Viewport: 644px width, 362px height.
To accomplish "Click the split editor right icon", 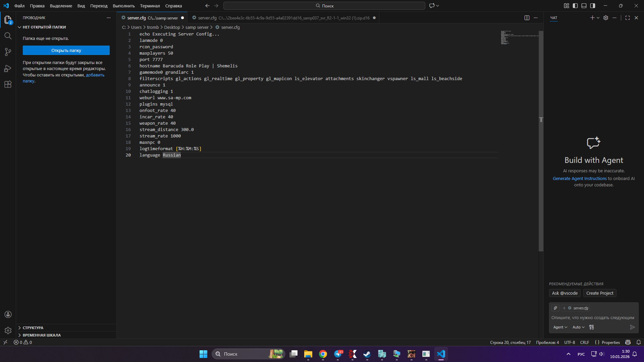I will pyautogui.click(x=527, y=18).
